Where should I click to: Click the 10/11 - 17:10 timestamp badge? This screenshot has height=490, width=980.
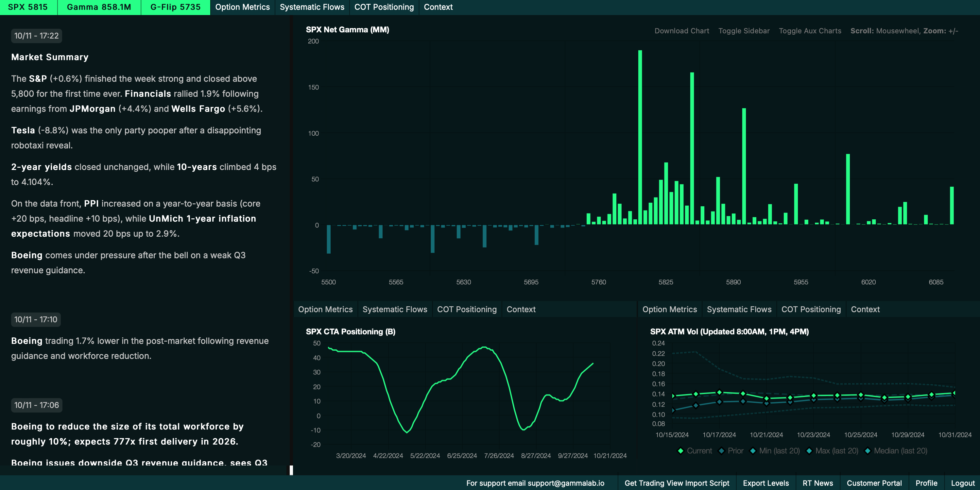36,320
